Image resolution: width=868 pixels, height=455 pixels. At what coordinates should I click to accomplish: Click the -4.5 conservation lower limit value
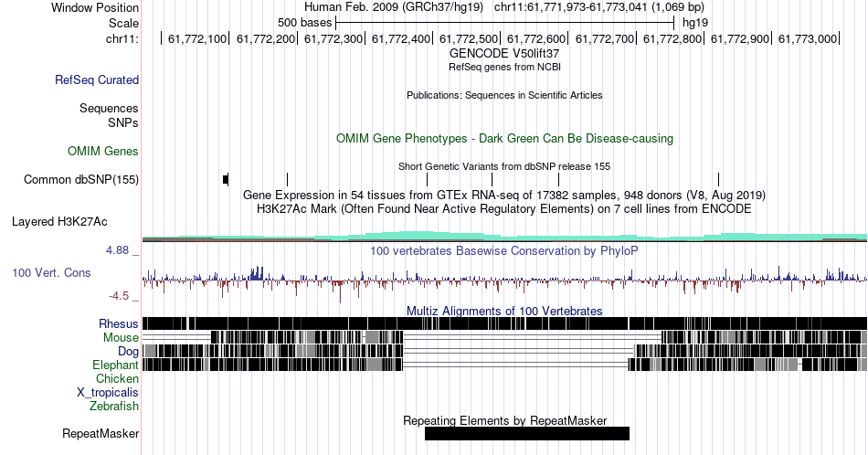point(119,296)
